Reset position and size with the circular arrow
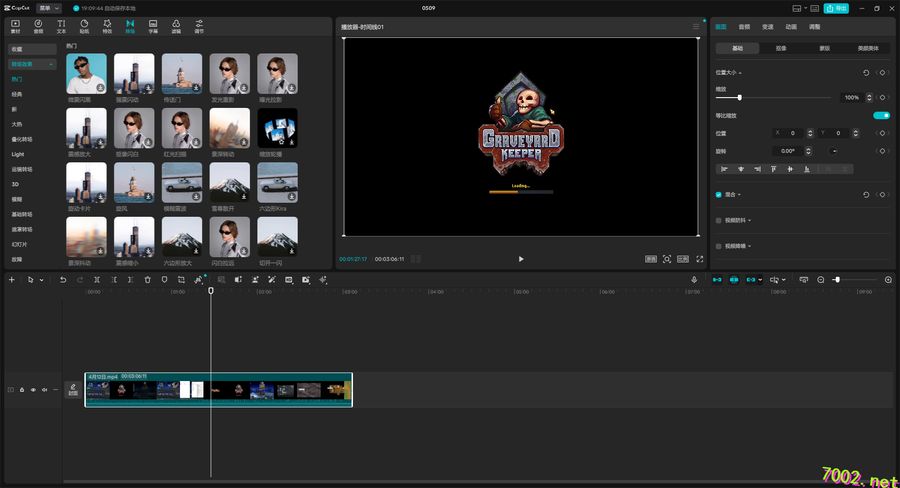Image resolution: width=900 pixels, height=488 pixels. 866,73
